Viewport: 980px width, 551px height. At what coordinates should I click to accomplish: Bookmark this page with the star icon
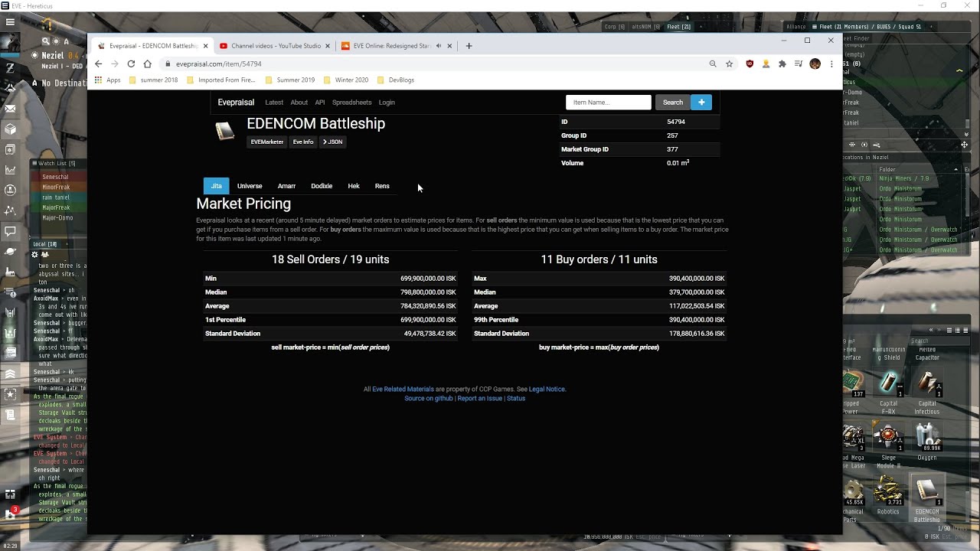tap(730, 64)
